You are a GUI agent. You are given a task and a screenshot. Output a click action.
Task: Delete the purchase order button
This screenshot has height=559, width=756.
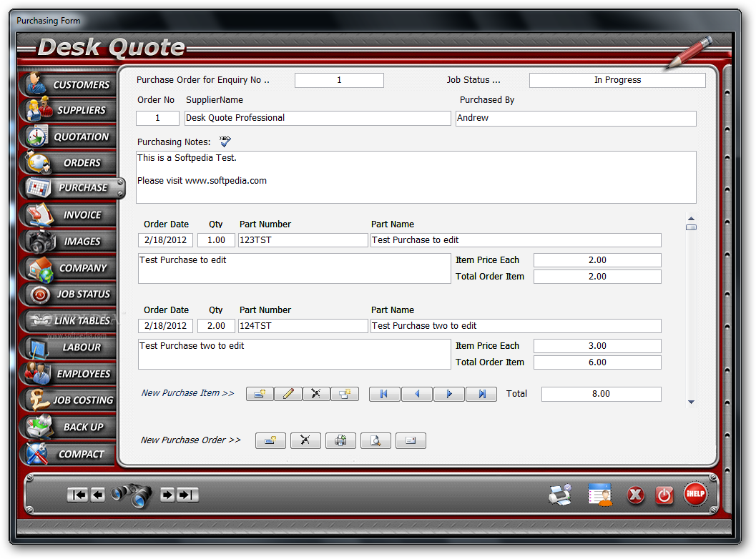[x=305, y=440]
